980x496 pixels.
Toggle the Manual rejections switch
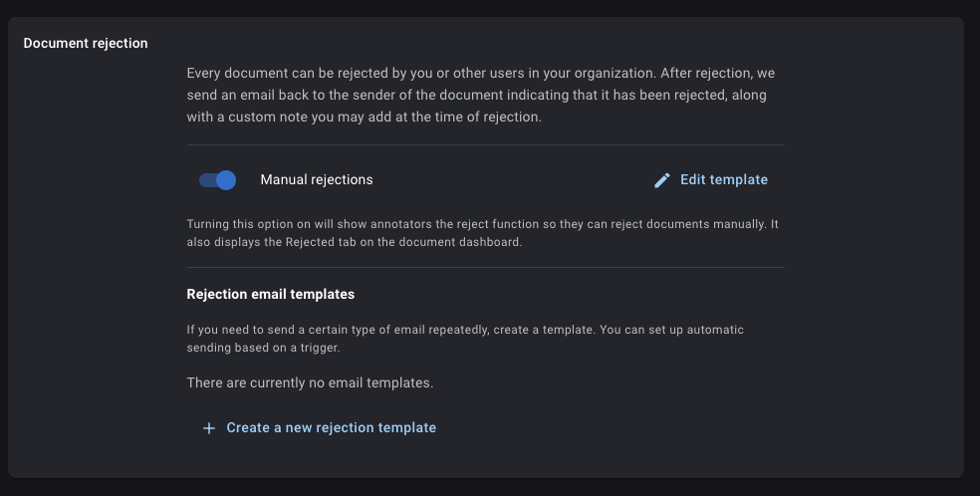217,180
